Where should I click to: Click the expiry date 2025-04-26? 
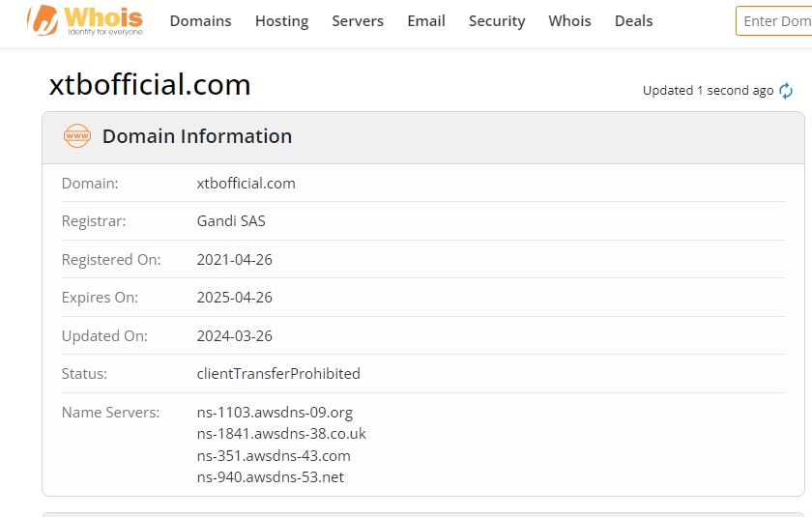(235, 298)
